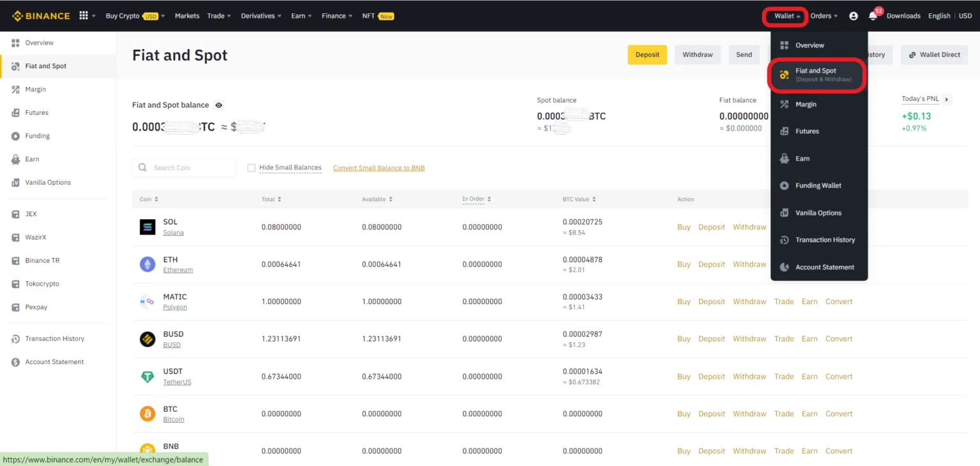The image size is (980, 466).
Task: Click the Pexpay icon in the sidebar
Action: click(16, 307)
